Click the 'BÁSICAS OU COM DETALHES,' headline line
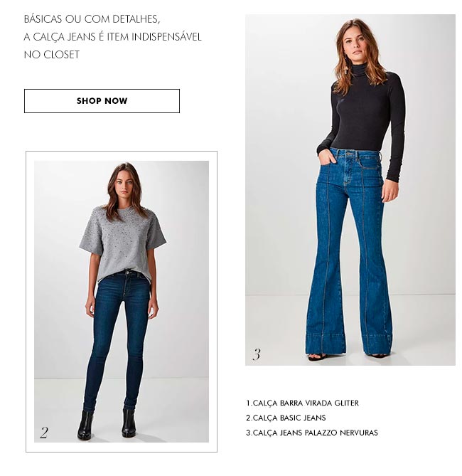Image resolution: width=462 pixels, height=476 pixels. [92, 19]
